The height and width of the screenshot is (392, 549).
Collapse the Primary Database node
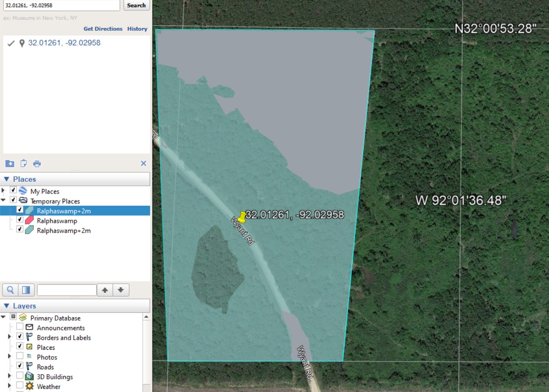pos(3,318)
